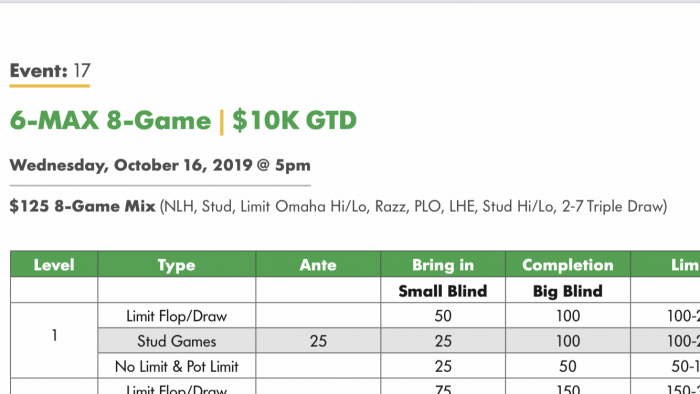Click the $10K GTD title text
The image size is (700, 394).
pos(295,120)
